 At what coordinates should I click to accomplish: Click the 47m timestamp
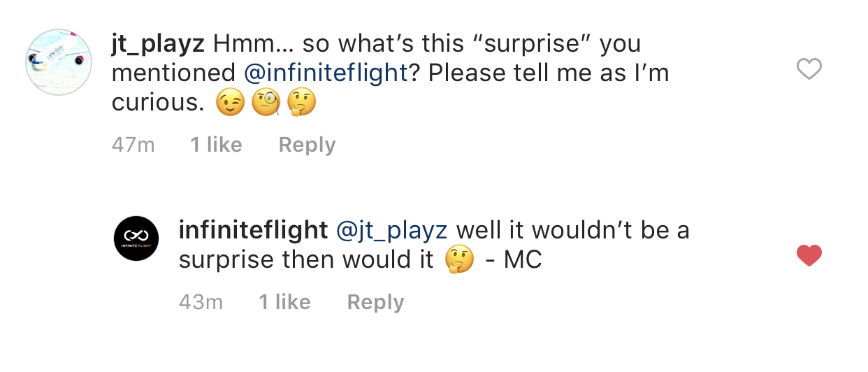[133, 145]
